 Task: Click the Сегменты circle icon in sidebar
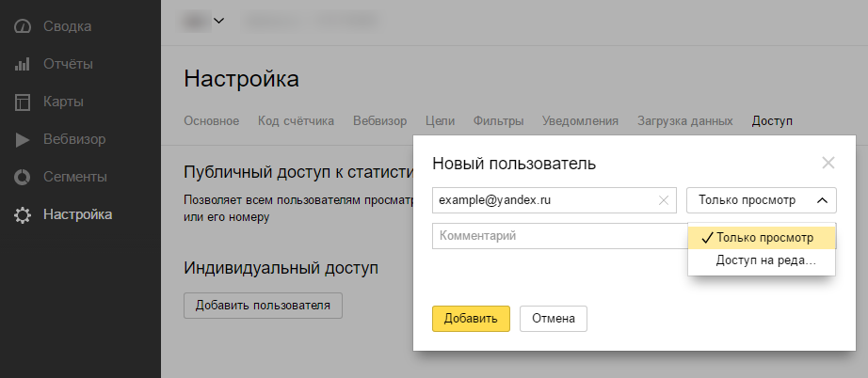24,177
